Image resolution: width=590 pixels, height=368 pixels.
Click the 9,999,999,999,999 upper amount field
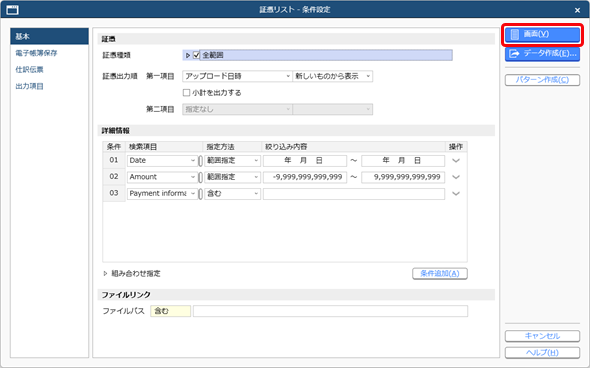point(403,177)
